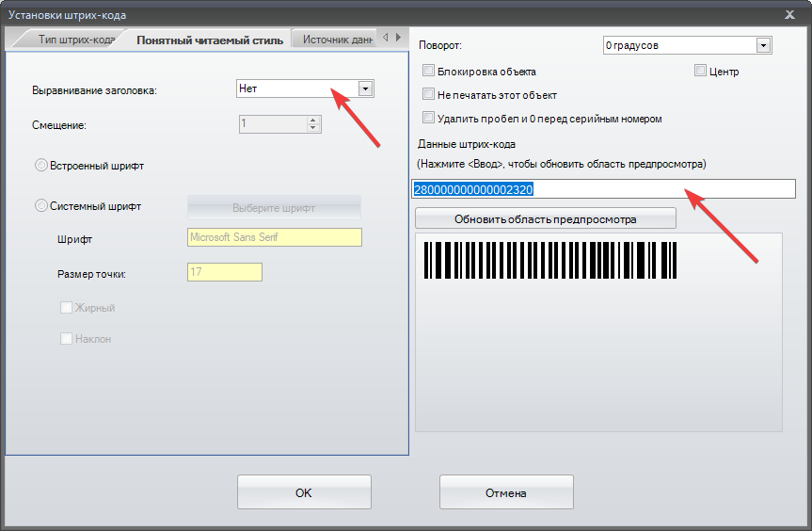Close the Установки штрих-кода dialog
The image size is (812, 531).
[x=788, y=15]
